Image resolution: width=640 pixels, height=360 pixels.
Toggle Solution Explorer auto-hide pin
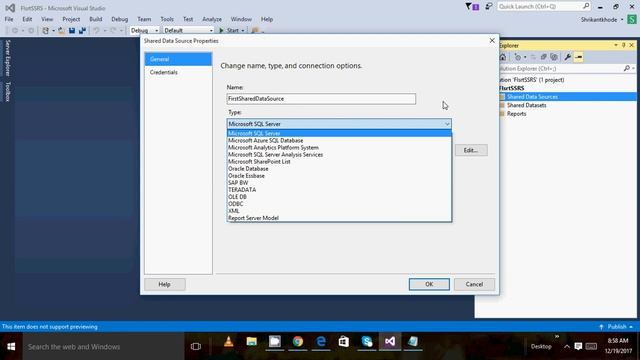click(624, 45)
